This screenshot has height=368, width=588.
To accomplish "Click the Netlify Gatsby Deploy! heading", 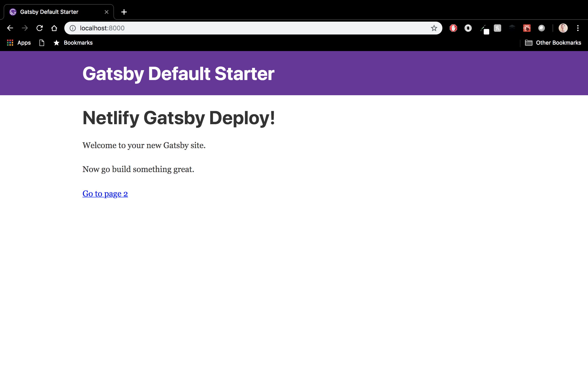I will [x=179, y=118].
